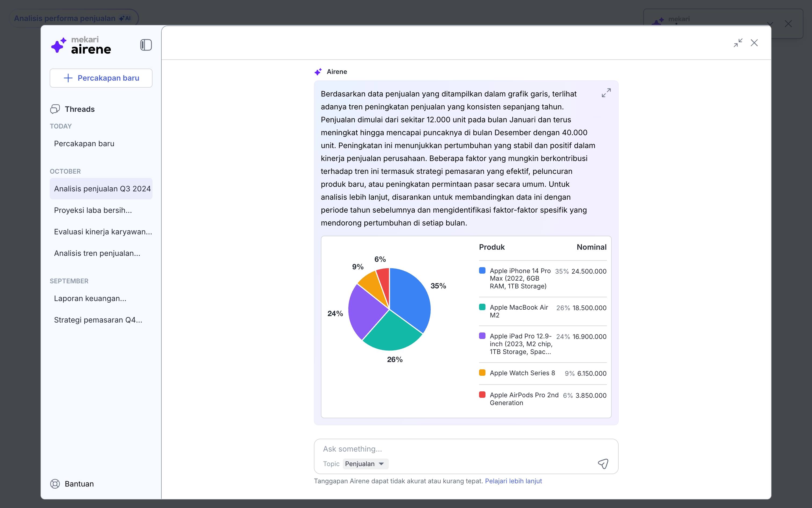Open Proyeksi laba bersih thread
The image size is (812, 508).
101,210
